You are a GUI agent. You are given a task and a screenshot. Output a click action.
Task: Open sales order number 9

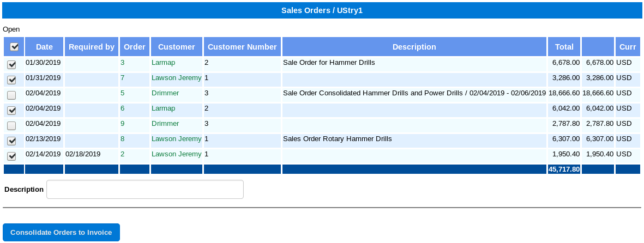pyautogui.click(x=122, y=123)
